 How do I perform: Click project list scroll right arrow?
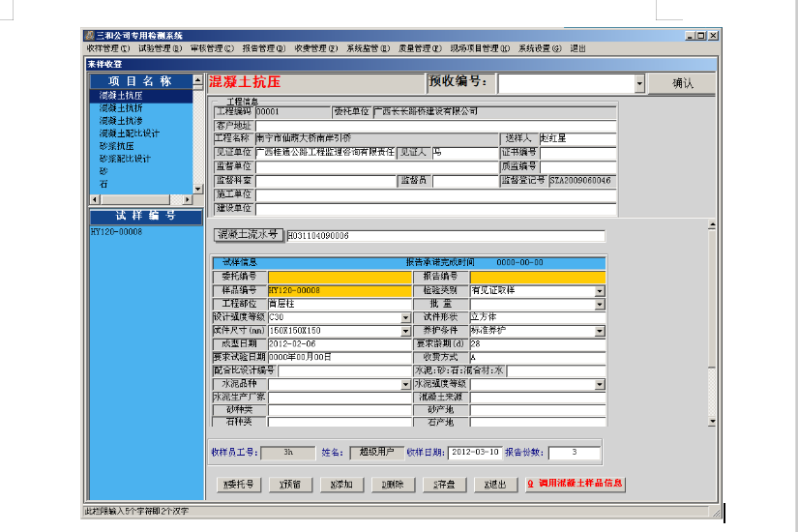click(188, 199)
